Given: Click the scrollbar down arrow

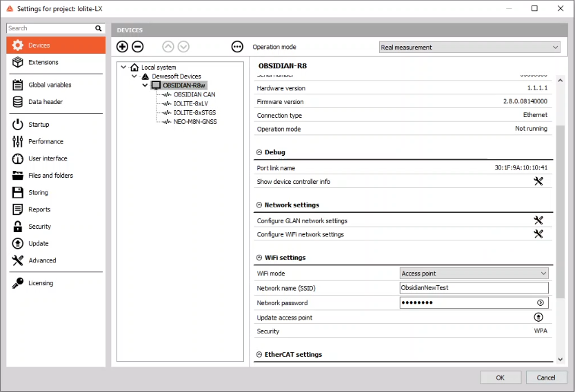Looking at the screenshot, I should pos(560,360).
